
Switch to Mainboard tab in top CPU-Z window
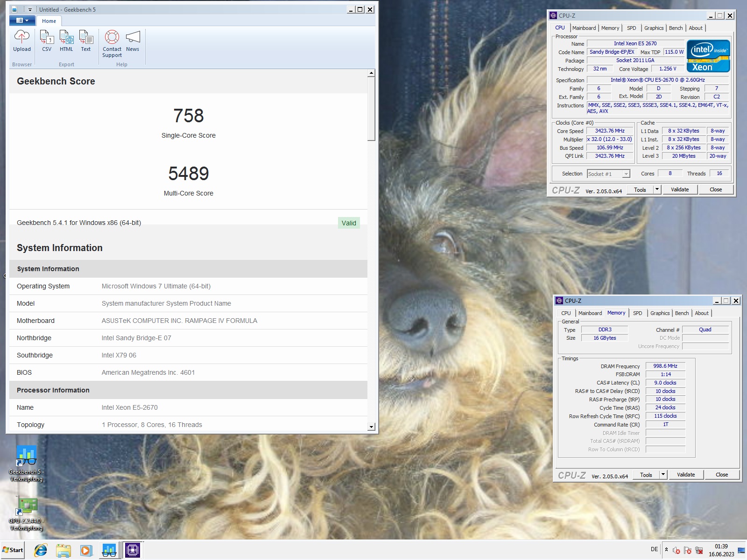pos(584,28)
